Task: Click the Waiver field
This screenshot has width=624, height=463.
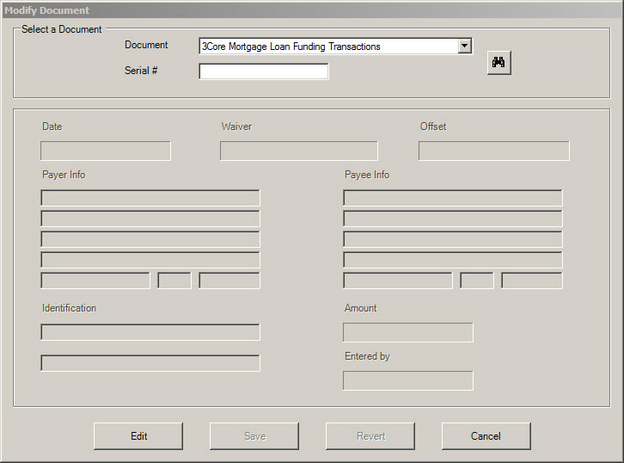Action: click(299, 150)
